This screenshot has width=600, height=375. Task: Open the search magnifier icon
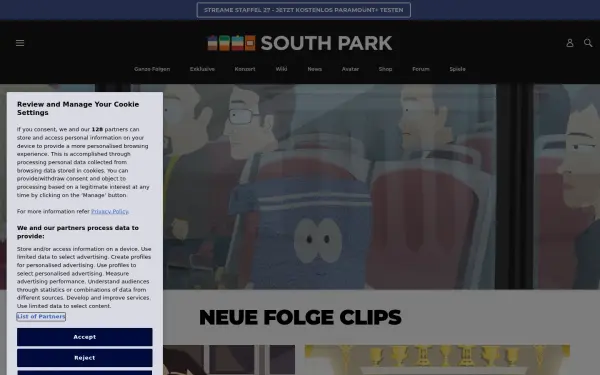tap(588, 43)
